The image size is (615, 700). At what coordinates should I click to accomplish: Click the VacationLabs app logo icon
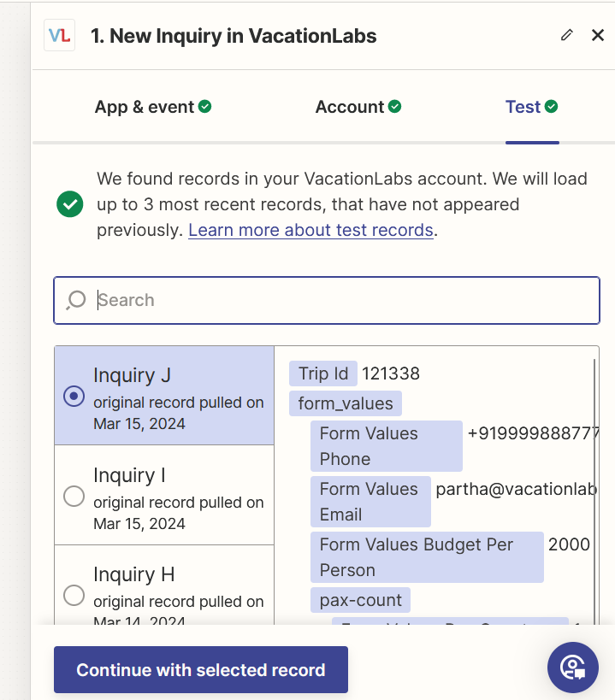[x=59, y=35]
